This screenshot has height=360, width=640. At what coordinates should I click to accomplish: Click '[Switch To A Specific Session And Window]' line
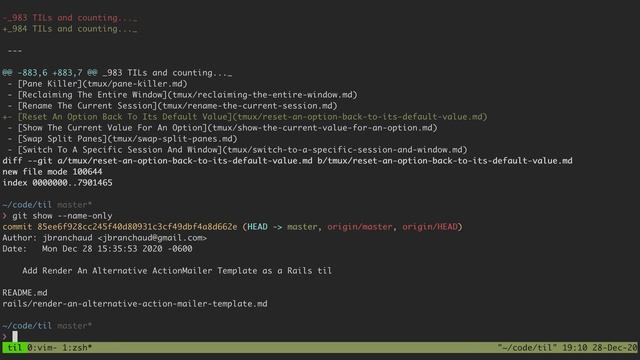238,150
